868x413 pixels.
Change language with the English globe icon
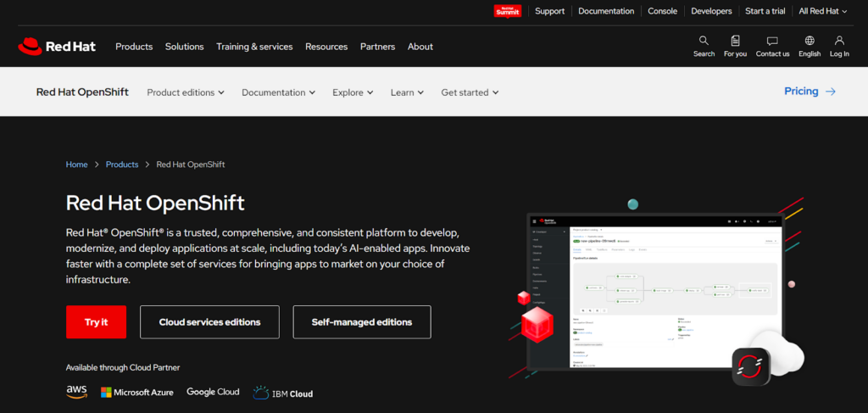pyautogui.click(x=810, y=41)
